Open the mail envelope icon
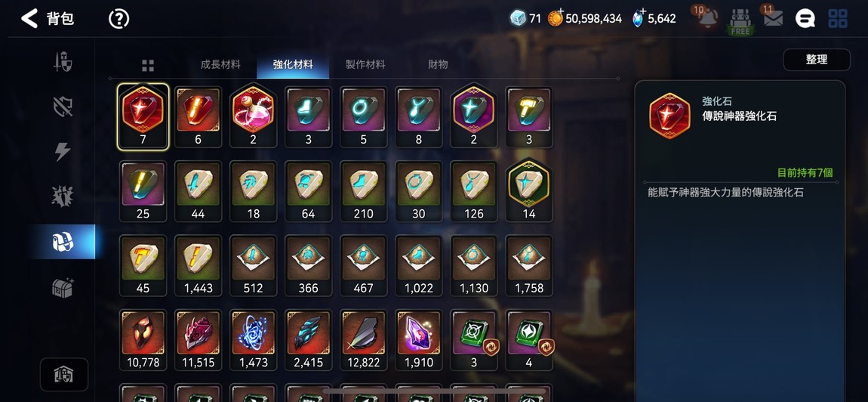The image size is (868, 402). pyautogui.click(x=773, y=18)
